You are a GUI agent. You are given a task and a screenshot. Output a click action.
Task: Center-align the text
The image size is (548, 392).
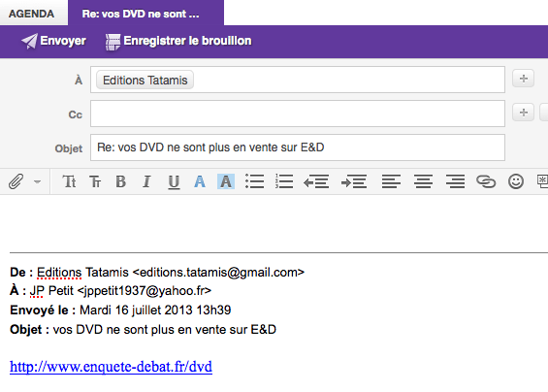[x=423, y=181]
